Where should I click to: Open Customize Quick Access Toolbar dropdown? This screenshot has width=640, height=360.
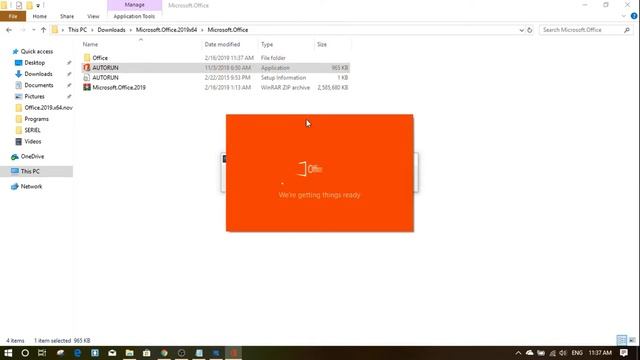(38, 6)
